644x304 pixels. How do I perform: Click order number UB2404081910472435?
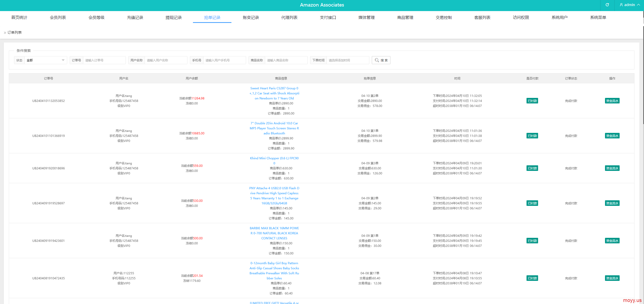(49, 278)
